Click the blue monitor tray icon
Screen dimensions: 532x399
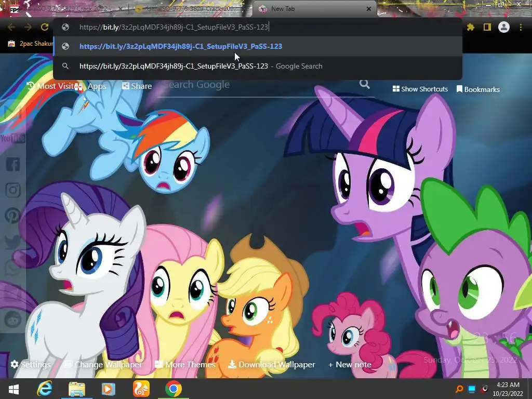pos(472,389)
